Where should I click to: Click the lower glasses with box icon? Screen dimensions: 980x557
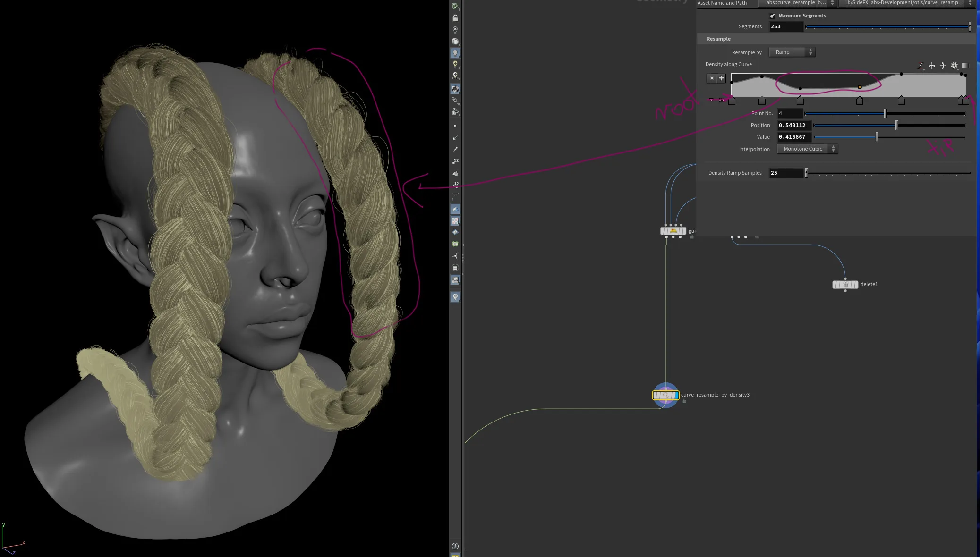coord(455,112)
